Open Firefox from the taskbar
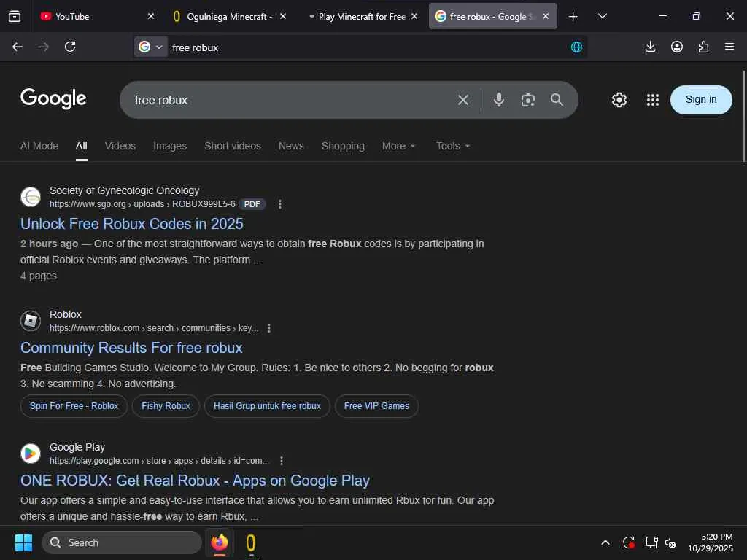 pyautogui.click(x=220, y=542)
